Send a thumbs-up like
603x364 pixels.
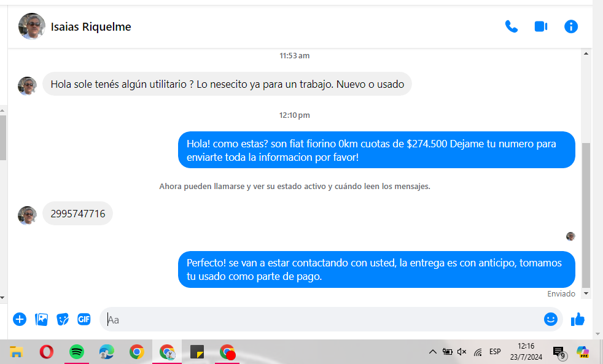tap(578, 319)
